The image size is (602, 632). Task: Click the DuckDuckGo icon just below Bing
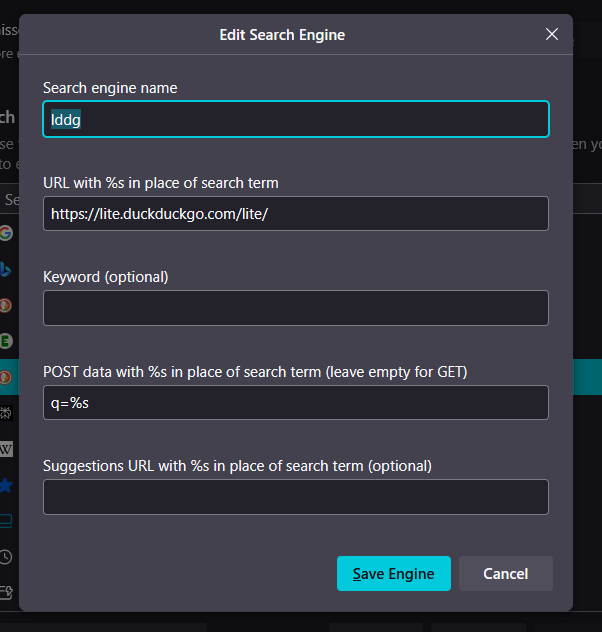click(x=7, y=305)
